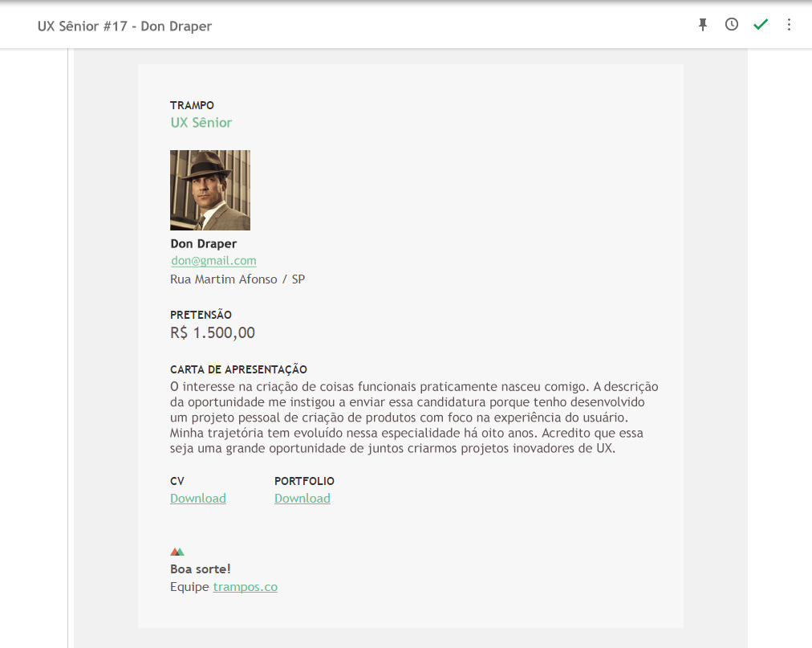
Task: Click the salary value R$ 1.500,00
Action: tap(213, 332)
